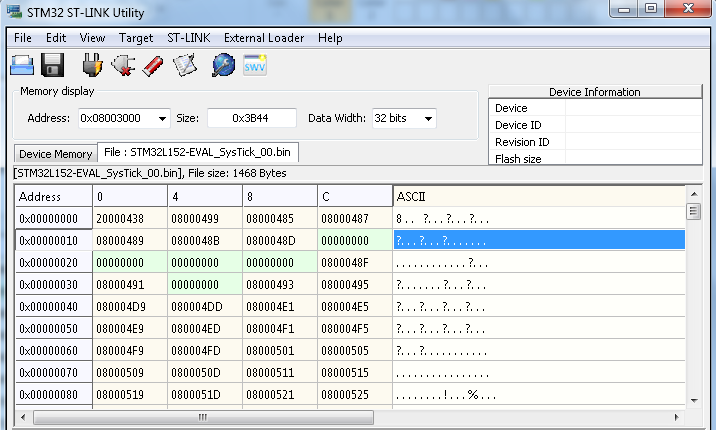Click address row 0x00000040
Image resolution: width=716 pixels, height=430 pixels.
[54, 306]
